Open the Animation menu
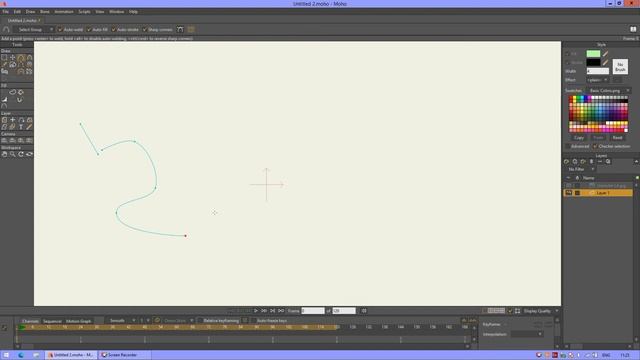The image size is (640, 360). coord(64,12)
